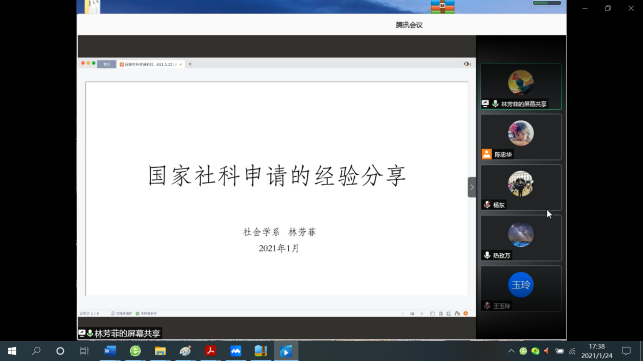Viewport: 643px width, 361px height.
Task: Collapse the participant sidebar using the side arrow
Action: coord(472,187)
